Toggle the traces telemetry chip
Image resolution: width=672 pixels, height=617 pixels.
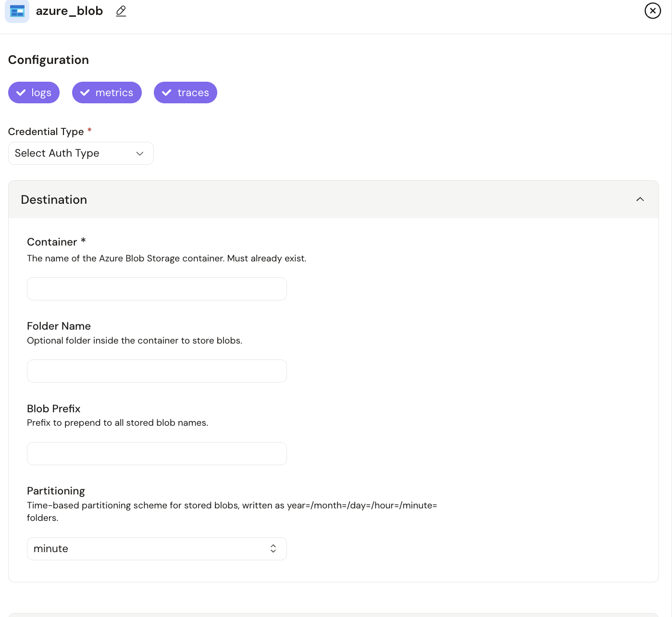pyautogui.click(x=186, y=92)
